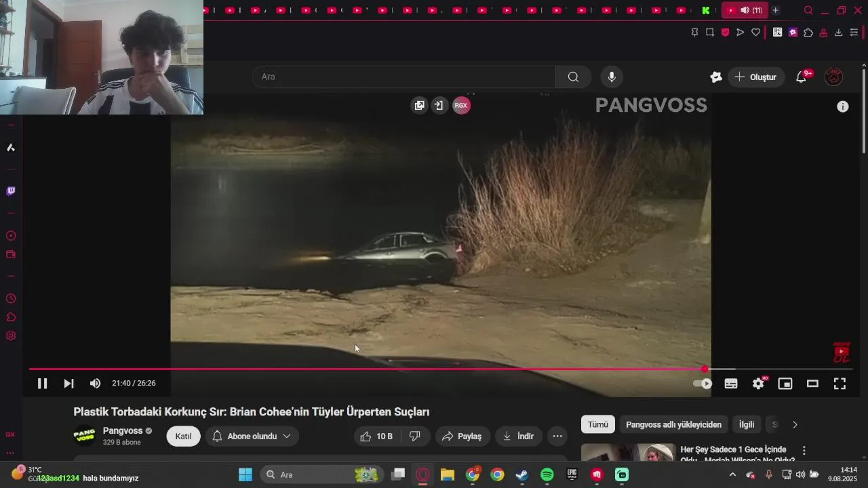
Task: Open the Aria AI sidebar icon
Action: pos(11,148)
